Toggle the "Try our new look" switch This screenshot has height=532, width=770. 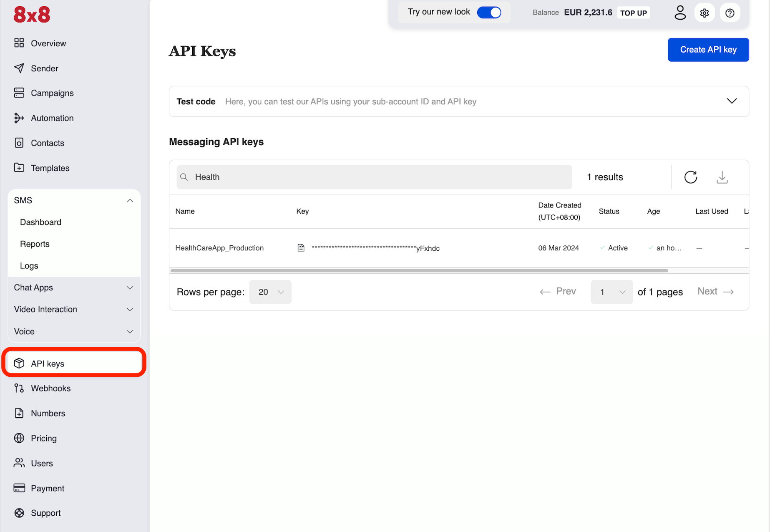coord(489,13)
